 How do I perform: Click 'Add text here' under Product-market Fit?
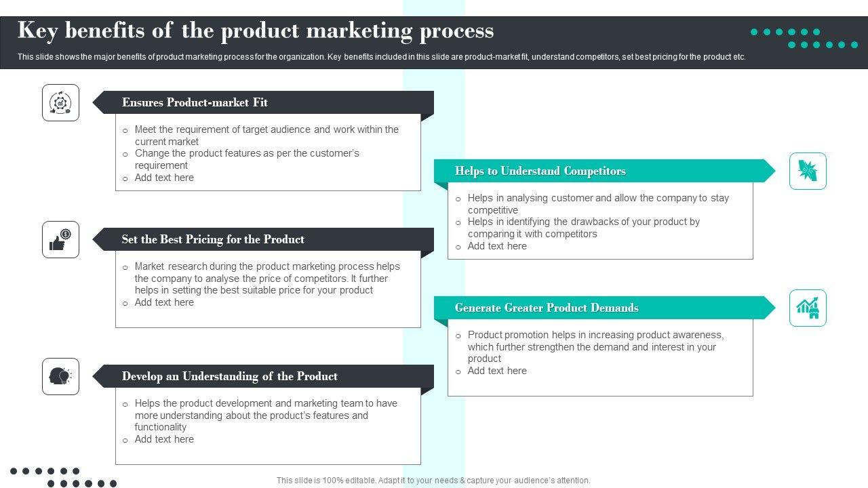164,178
